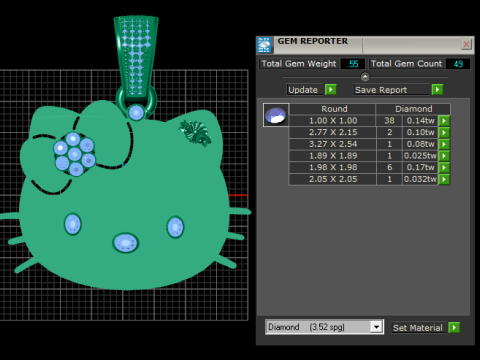The image size is (480, 360).
Task: Select the Round column header
Action: point(333,109)
